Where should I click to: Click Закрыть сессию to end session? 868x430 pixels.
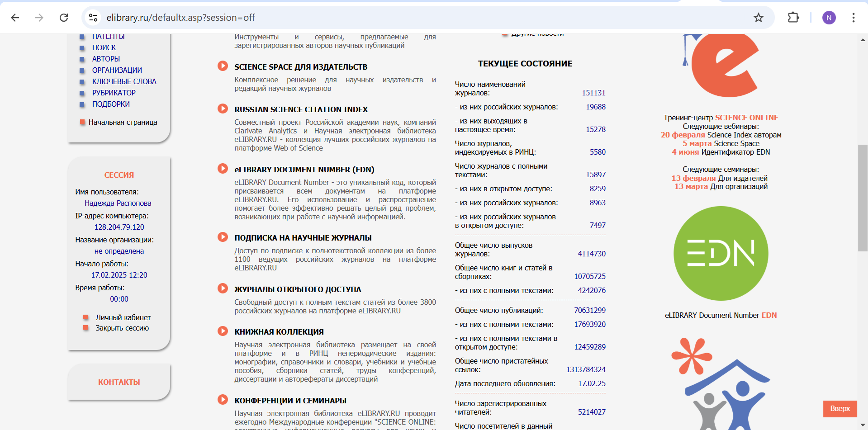click(x=122, y=328)
